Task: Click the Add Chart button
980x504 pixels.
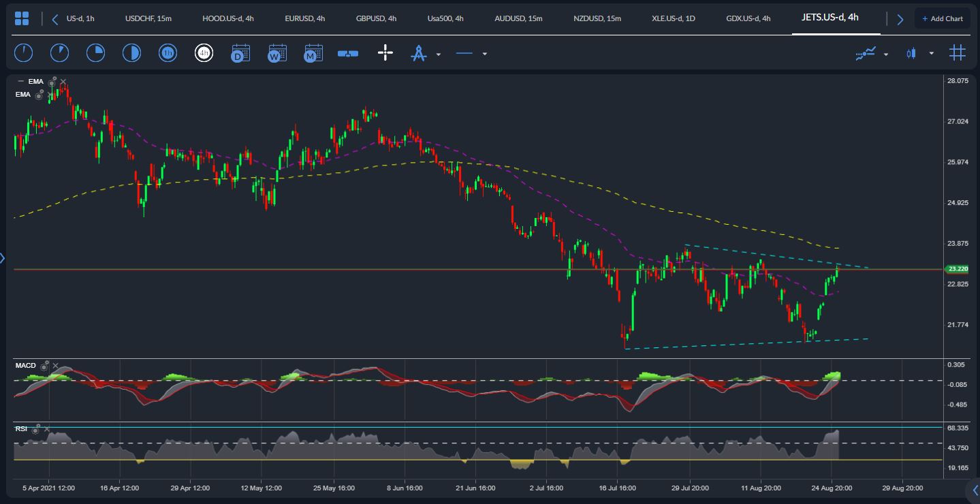Action: [x=943, y=18]
